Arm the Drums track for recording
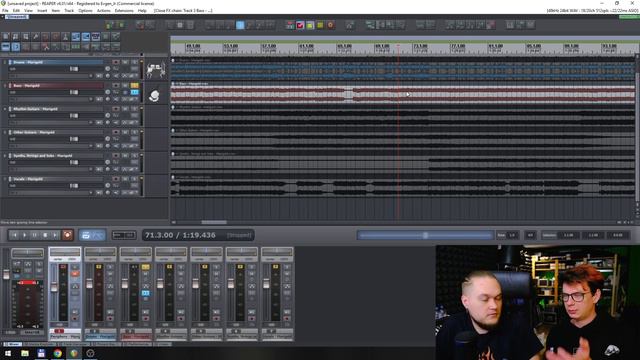This screenshot has height=360, width=640. click(116, 62)
